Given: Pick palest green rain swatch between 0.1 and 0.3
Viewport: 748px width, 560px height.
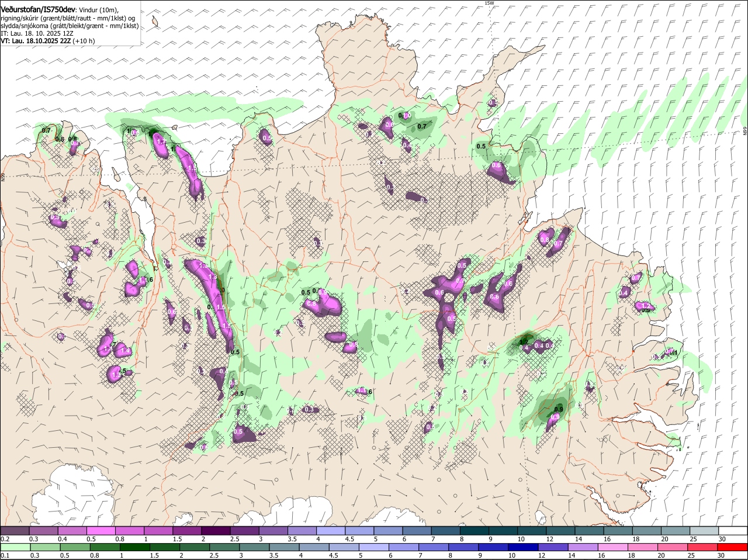Looking at the screenshot, I should 15,547.
